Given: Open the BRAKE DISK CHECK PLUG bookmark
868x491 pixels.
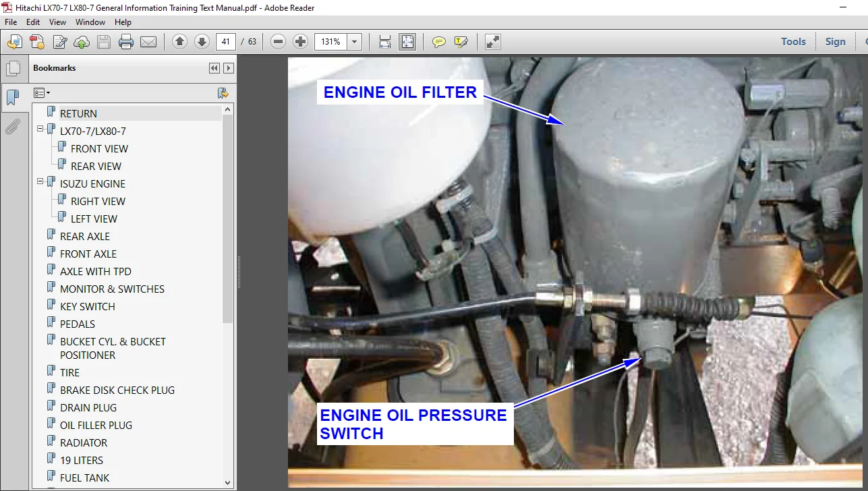Looking at the screenshot, I should (x=117, y=390).
